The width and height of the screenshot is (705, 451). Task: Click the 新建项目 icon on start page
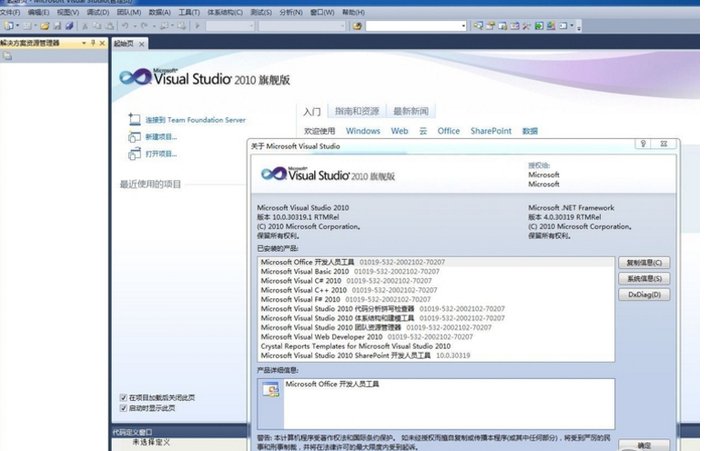click(x=134, y=137)
